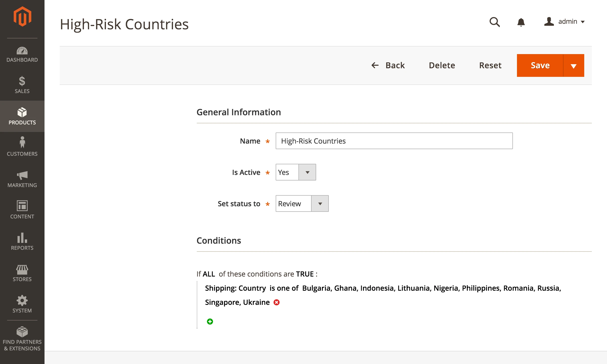Add a new condition with the green plus
The width and height of the screenshot is (607, 364).
click(210, 321)
